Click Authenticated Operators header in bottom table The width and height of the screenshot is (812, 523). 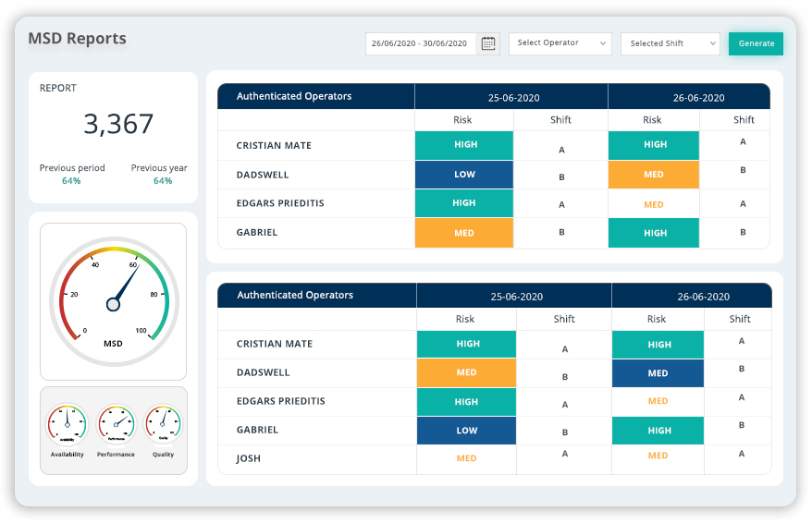tap(295, 296)
